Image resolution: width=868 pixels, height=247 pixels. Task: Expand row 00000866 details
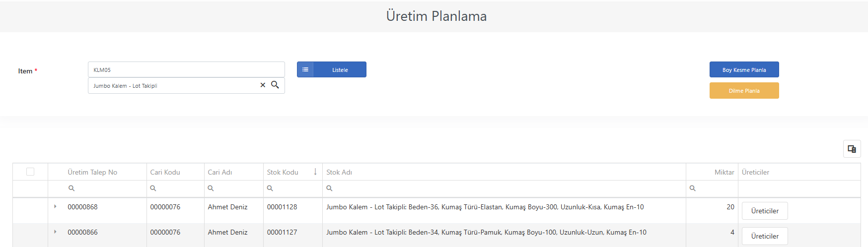click(55, 232)
